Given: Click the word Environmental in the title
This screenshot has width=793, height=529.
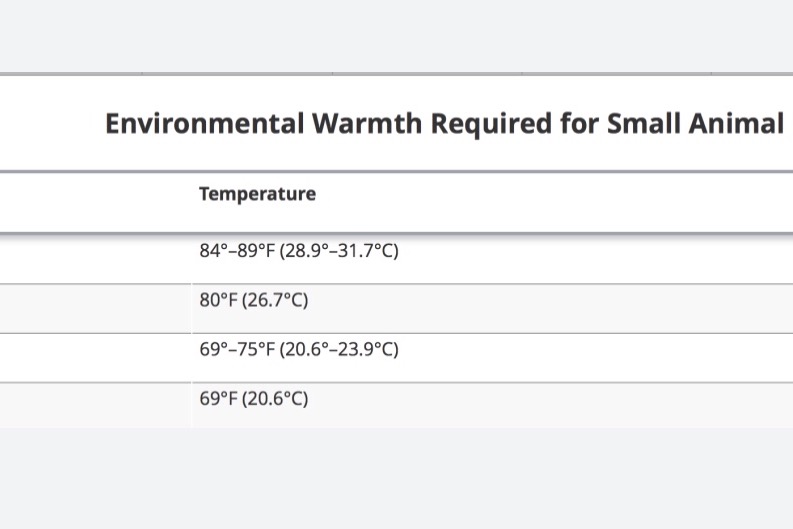Looking at the screenshot, I should [x=205, y=123].
